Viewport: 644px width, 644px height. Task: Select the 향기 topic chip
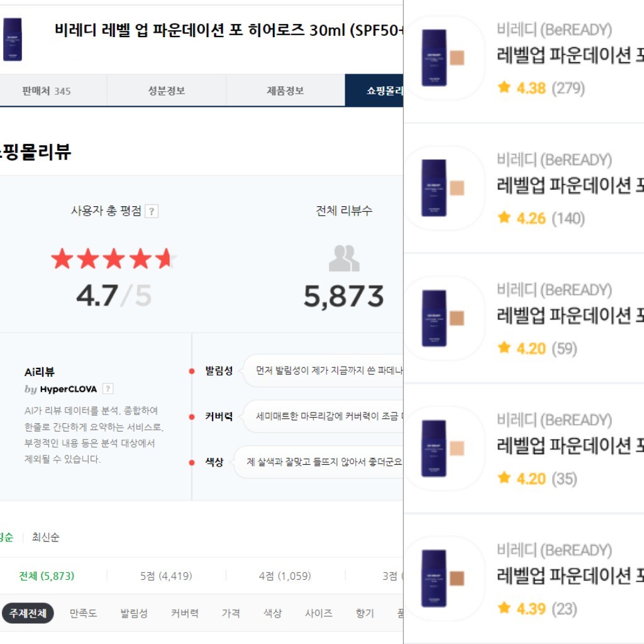click(365, 613)
